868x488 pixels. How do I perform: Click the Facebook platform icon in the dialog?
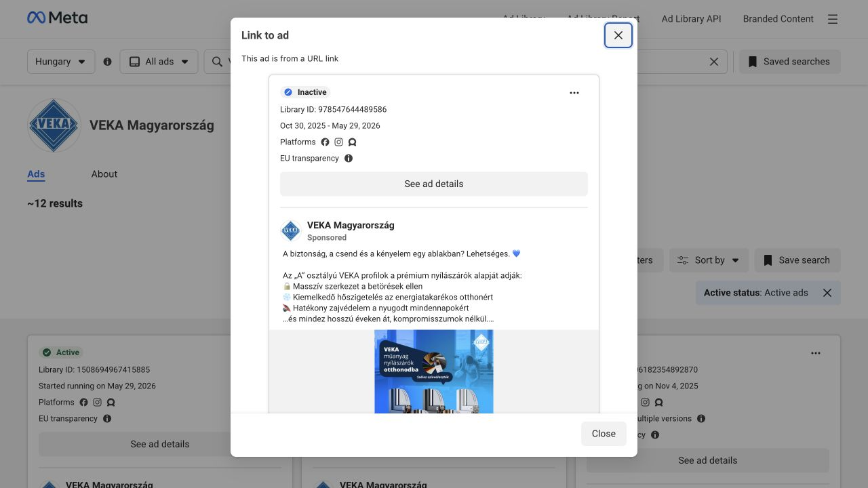[325, 142]
